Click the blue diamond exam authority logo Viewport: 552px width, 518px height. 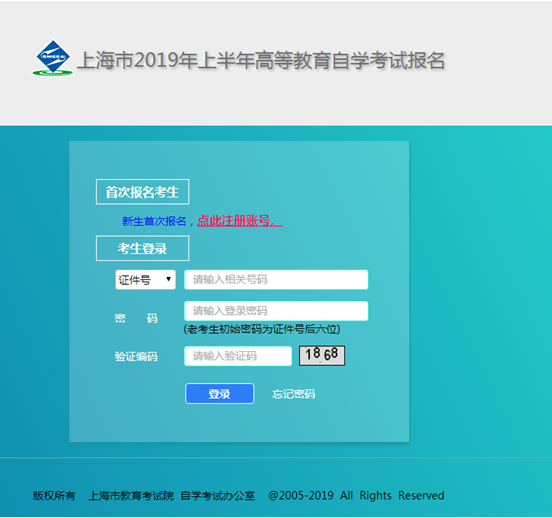53,58
